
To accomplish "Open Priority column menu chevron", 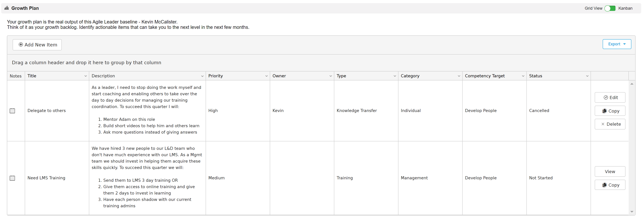I will 266,76.
